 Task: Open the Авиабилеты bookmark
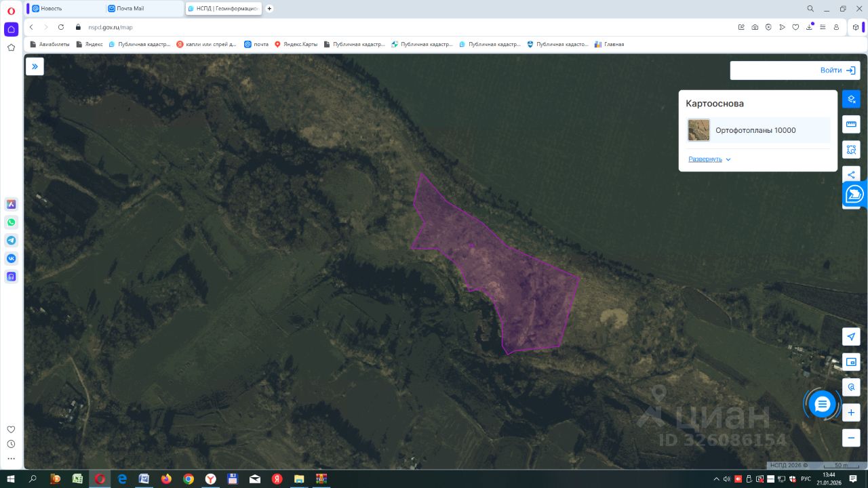pyautogui.click(x=50, y=44)
